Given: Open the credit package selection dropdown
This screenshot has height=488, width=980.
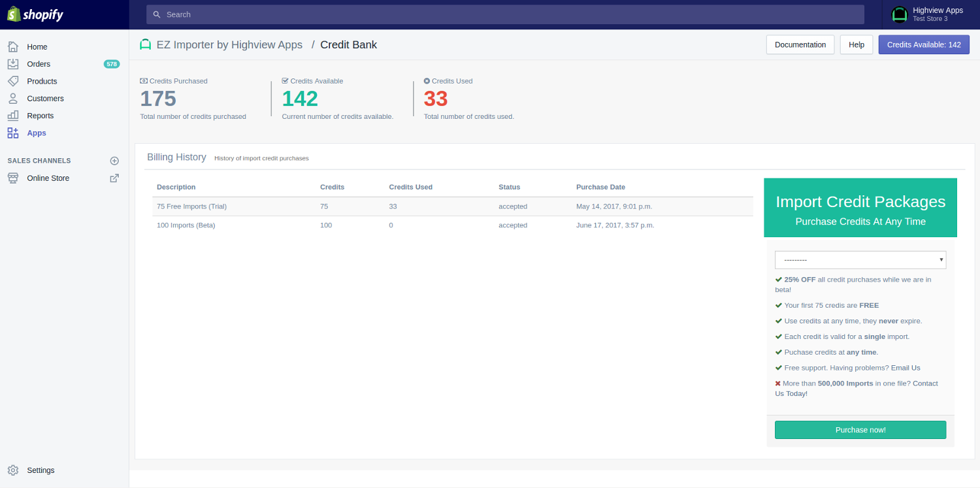Looking at the screenshot, I should point(860,259).
